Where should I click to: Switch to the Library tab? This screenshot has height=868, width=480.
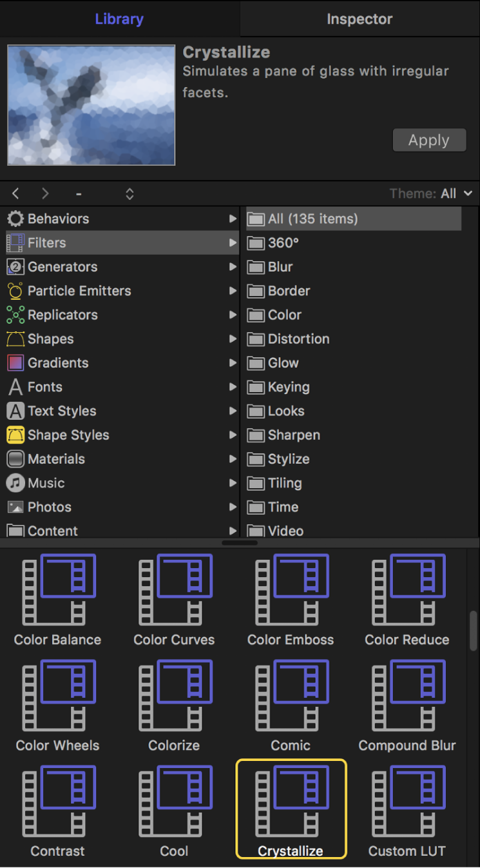point(120,19)
